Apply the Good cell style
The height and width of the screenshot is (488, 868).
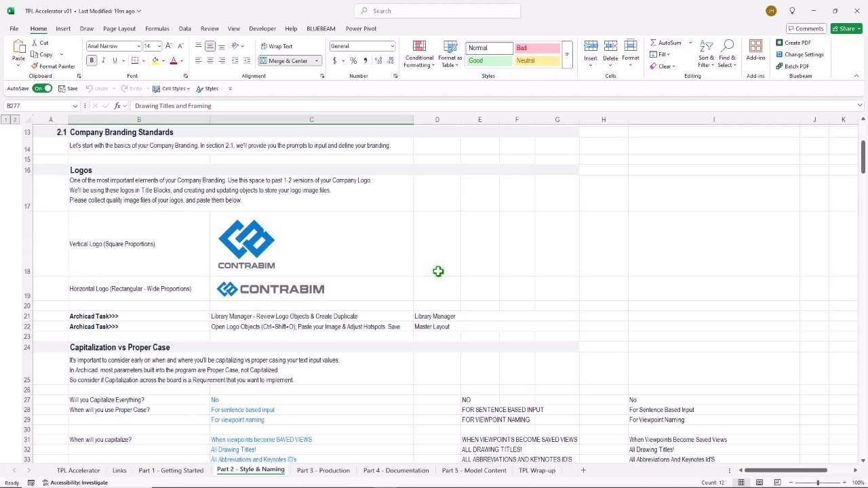coord(489,60)
